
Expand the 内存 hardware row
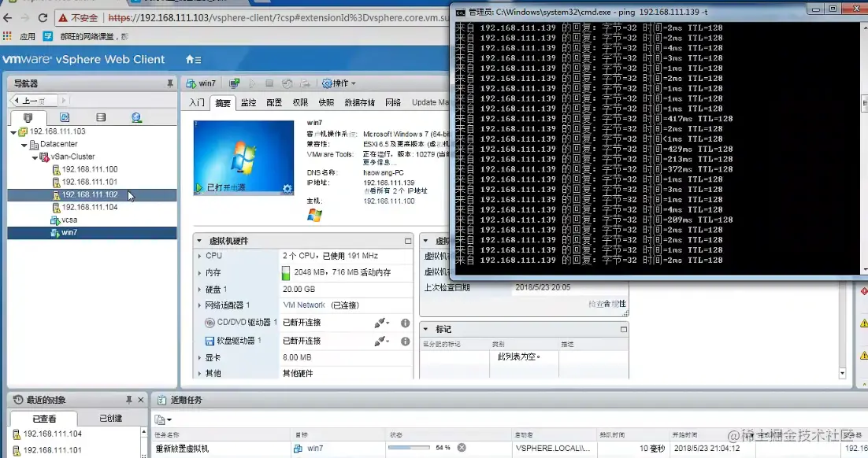(200, 273)
